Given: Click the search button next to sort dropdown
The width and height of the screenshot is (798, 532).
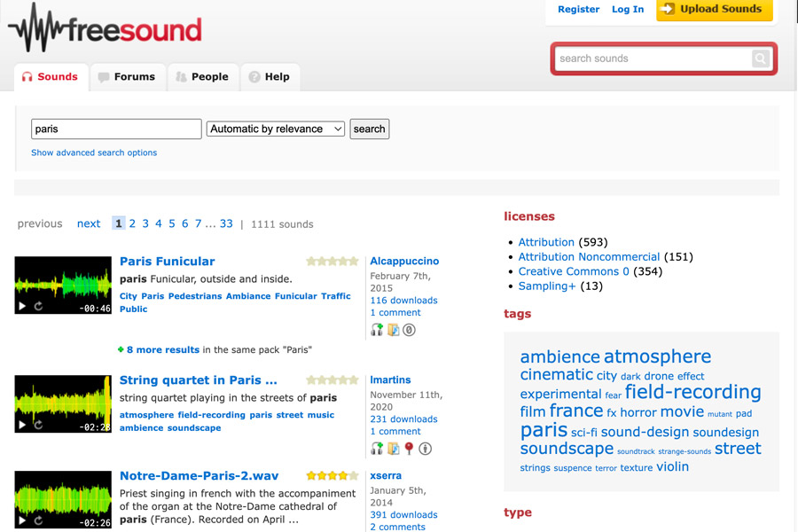Looking at the screenshot, I should pos(370,129).
